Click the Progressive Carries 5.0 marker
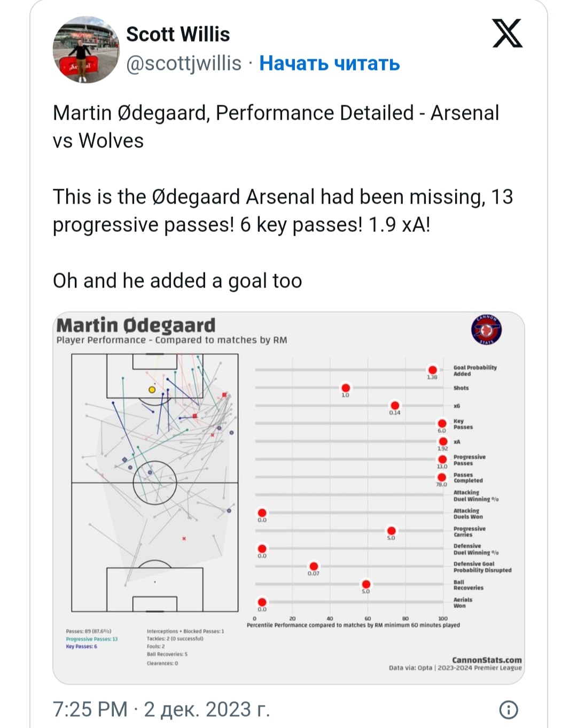Screen dimensions: 577x728 click(391, 531)
